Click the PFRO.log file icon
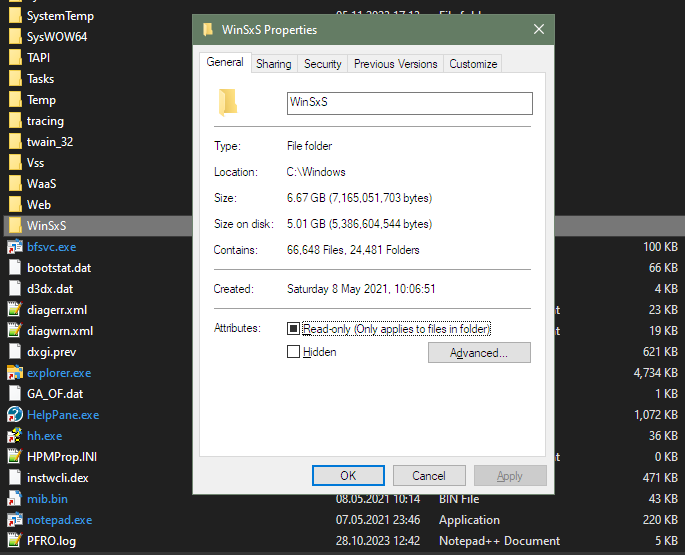The image size is (685, 555). 15,541
